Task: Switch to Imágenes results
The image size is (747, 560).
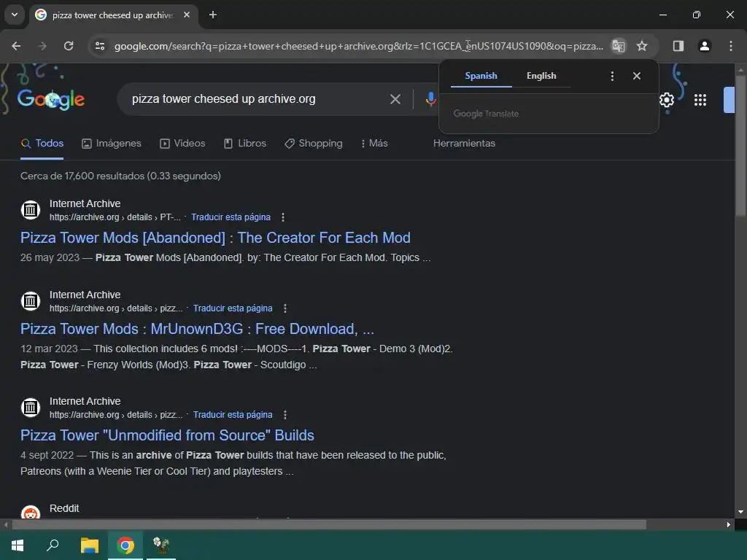Action: (x=112, y=144)
